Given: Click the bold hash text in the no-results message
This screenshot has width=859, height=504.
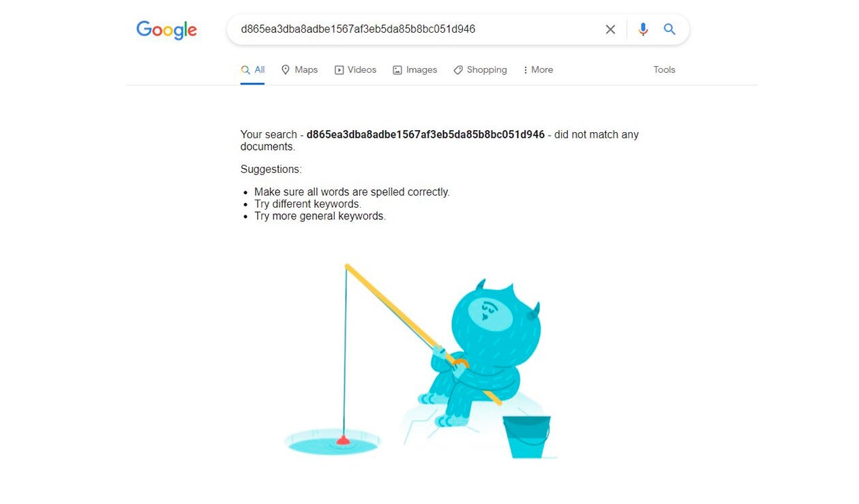Looking at the screenshot, I should 425,134.
